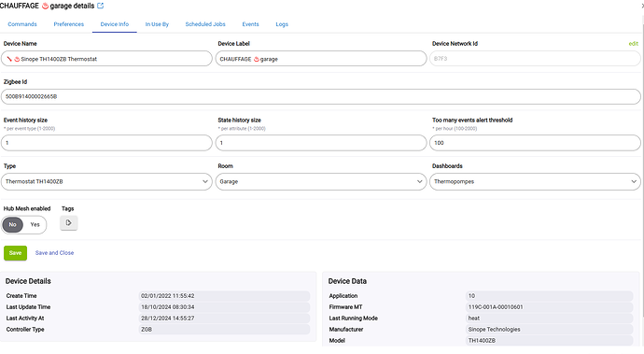The width and height of the screenshot is (644, 354).
Task: Go to the Scheduled Jobs tab
Action: click(x=205, y=24)
